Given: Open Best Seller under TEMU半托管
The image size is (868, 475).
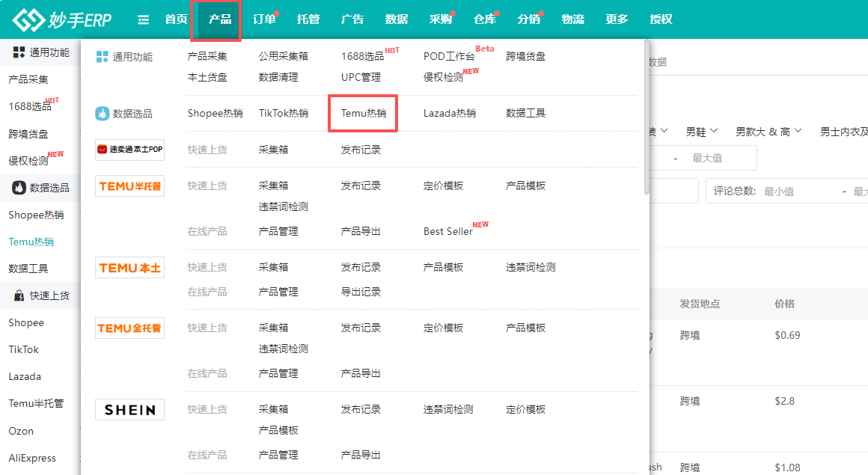Looking at the screenshot, I should tap(447, 231).
